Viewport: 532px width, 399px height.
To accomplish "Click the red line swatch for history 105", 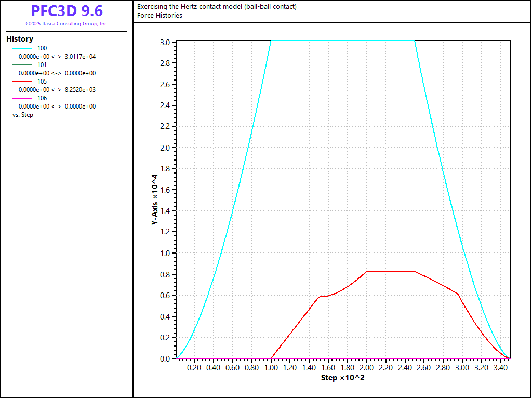I will click(22, 82).
